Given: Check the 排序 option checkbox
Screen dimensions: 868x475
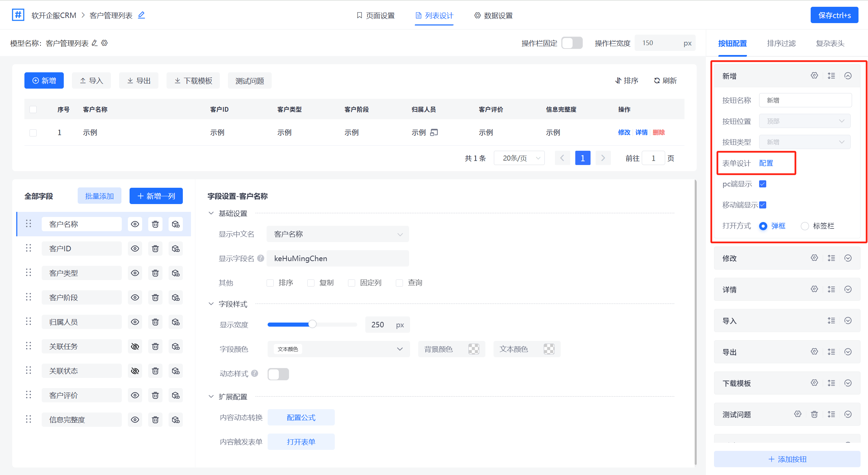Looking at the screenshot, I should tap(270, 283).
